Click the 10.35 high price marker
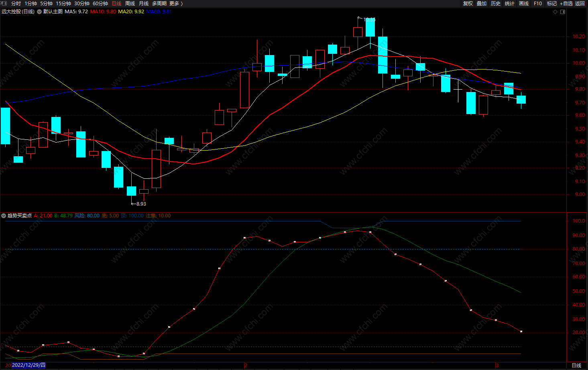This screenshot has width=588, height=370. 369,19
